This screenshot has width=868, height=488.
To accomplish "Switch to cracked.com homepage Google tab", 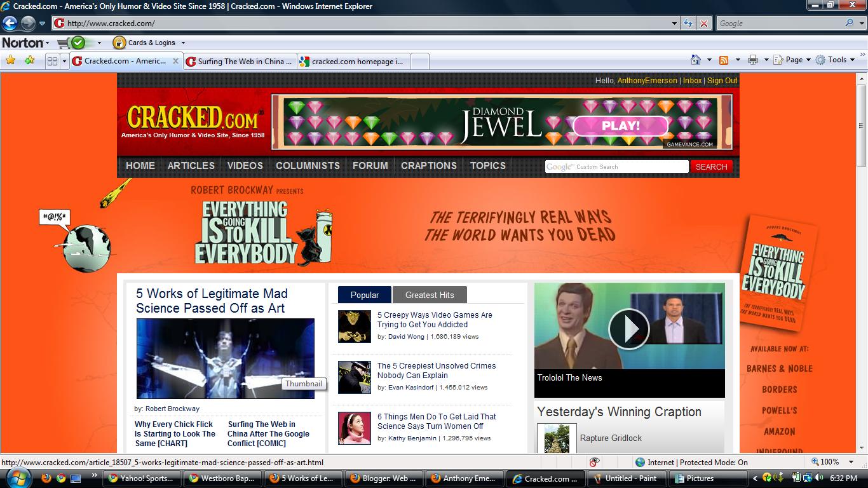I will pos(353,61).
